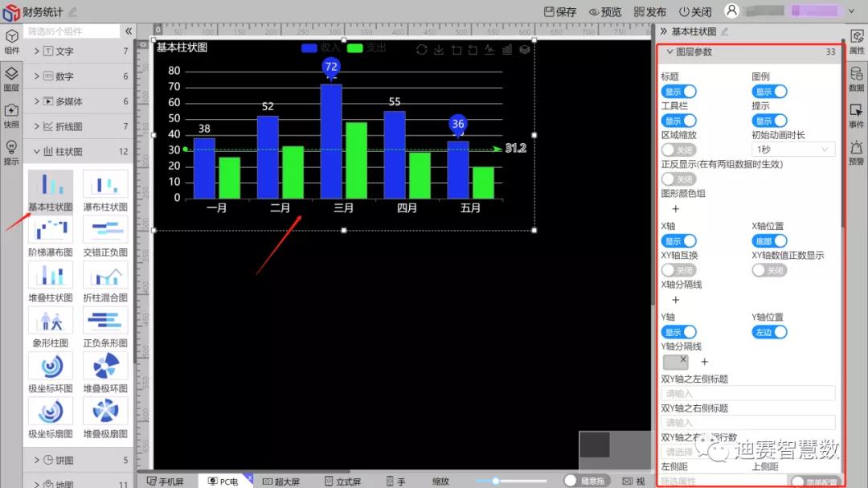This screenshot has height=488, width=868.
Task: Click the chart toolbar download icon
Action: pos(439,50)
